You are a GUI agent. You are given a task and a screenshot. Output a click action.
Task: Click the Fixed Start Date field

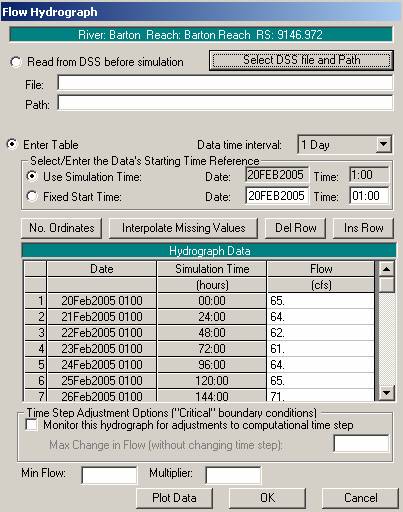coord(277,196)
